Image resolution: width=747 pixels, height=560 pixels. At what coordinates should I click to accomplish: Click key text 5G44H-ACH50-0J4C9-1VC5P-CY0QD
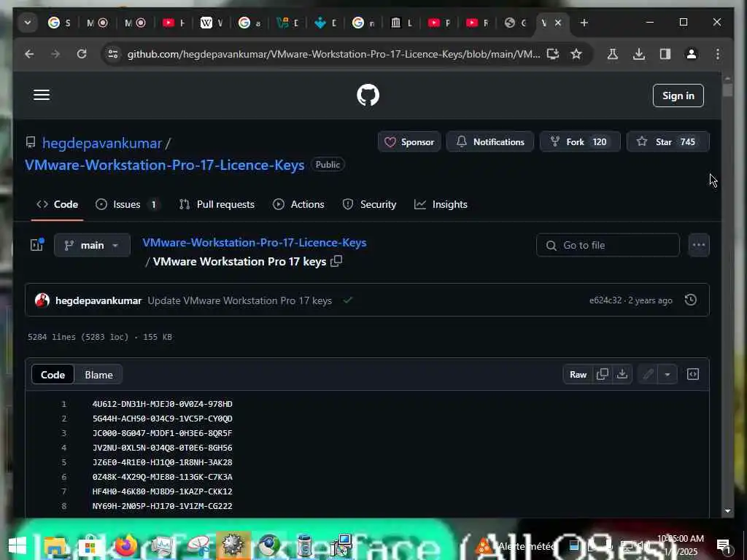163,419
